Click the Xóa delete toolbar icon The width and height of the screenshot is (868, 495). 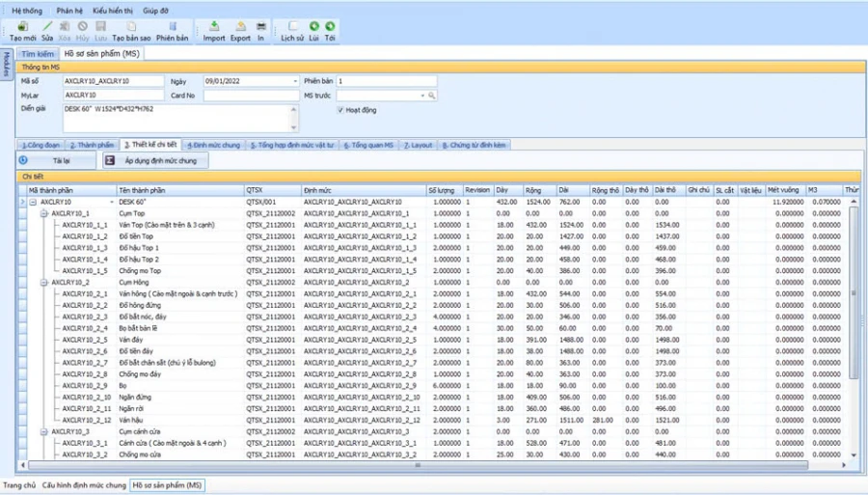tap(65, 26)
